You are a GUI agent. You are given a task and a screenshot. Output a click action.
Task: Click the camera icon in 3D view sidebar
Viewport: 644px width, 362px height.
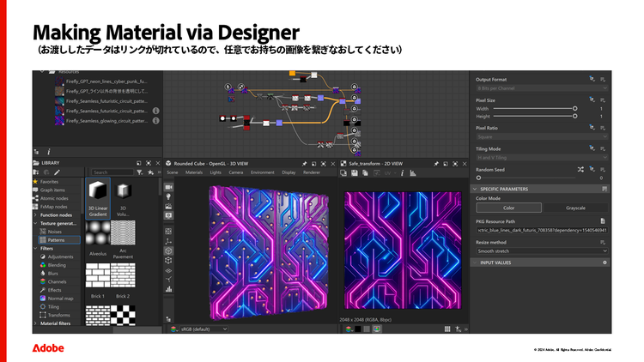169,187
